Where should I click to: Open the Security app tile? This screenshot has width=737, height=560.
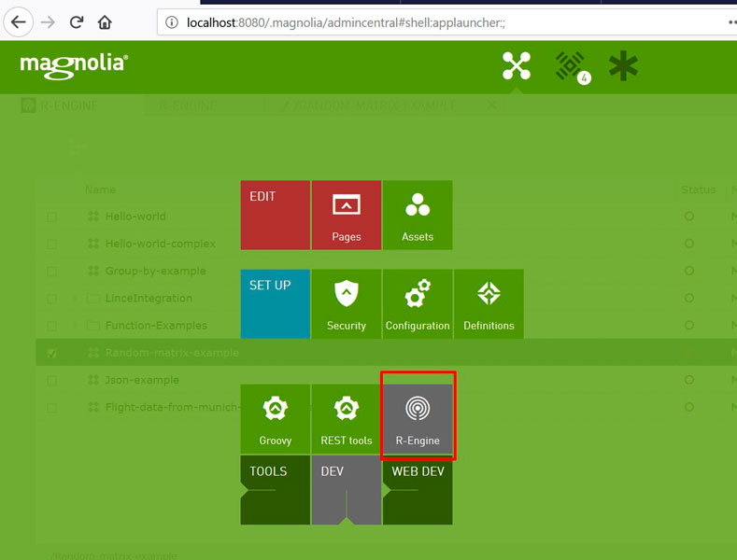pos(347,304)
